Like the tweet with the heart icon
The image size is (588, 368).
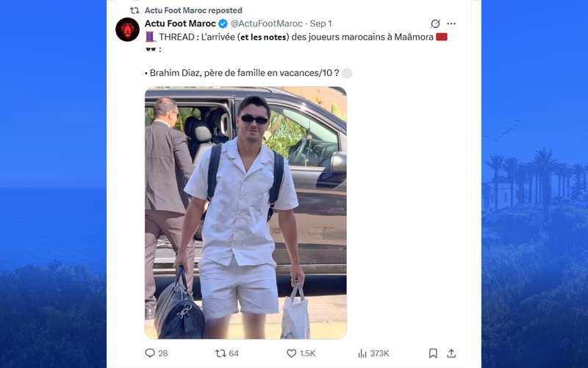[x=292, y=353]
